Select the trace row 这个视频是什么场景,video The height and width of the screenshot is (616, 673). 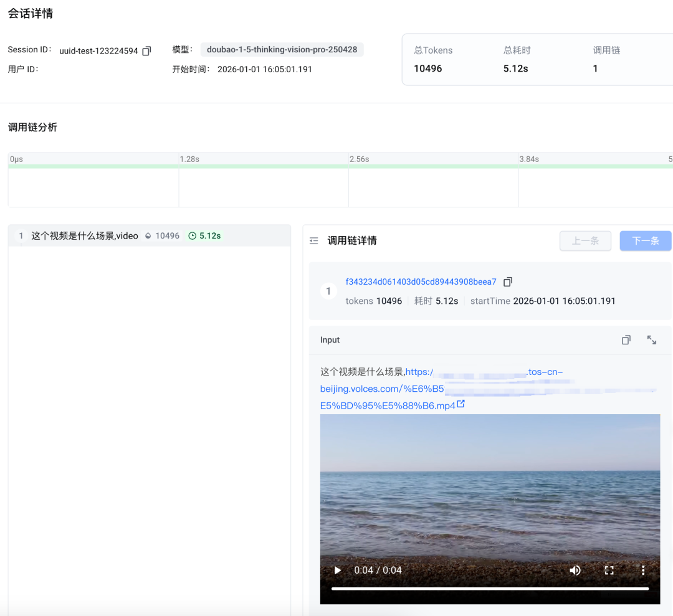pos(150,235)
